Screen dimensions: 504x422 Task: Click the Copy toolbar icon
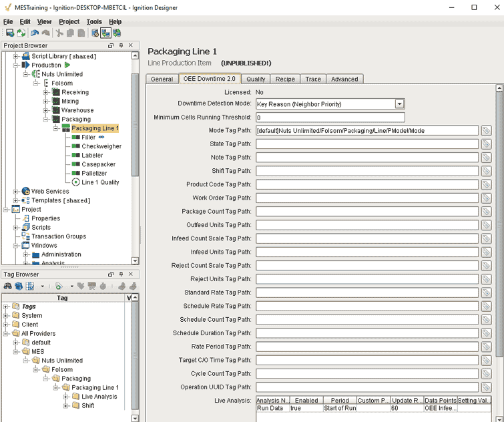click(x=70, y=33)
